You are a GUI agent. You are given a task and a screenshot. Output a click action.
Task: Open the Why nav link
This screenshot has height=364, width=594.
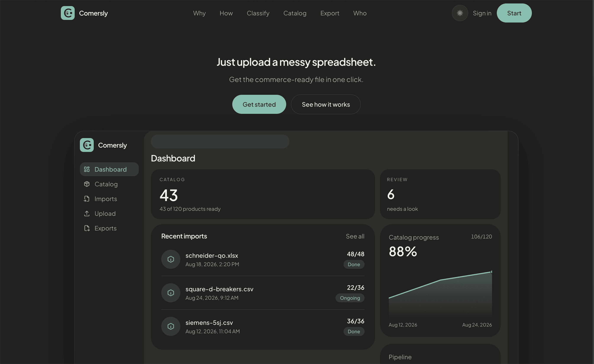click(x=199, y=13)
